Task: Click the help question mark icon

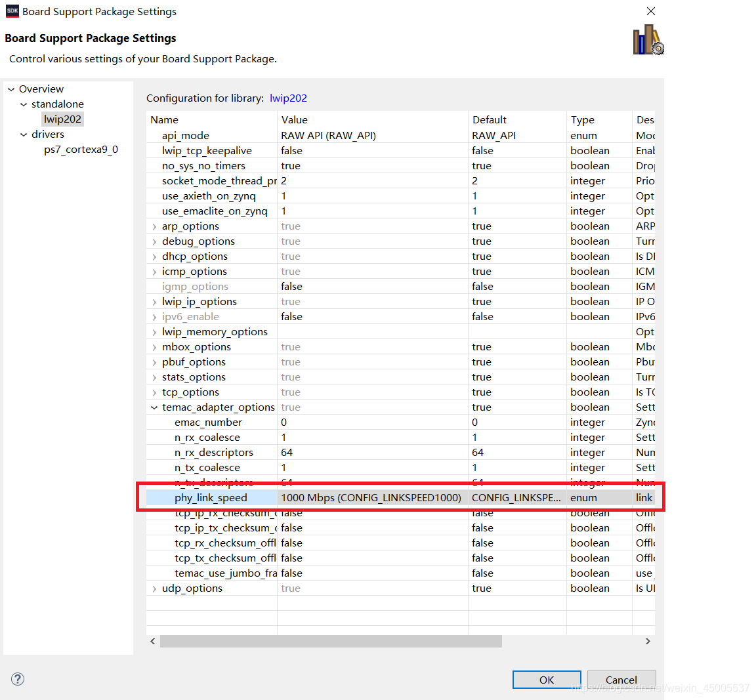Action: click(x=18, y=679)
